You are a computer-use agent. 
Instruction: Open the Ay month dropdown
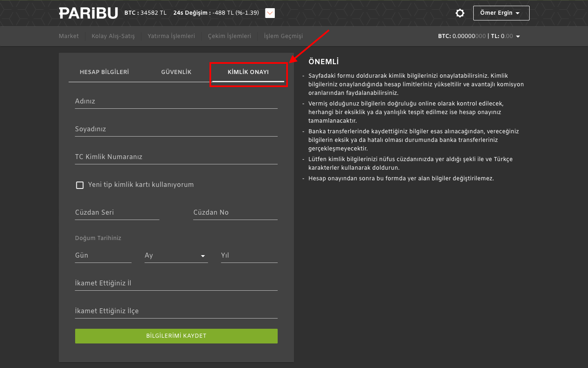(x=176, y=256)
